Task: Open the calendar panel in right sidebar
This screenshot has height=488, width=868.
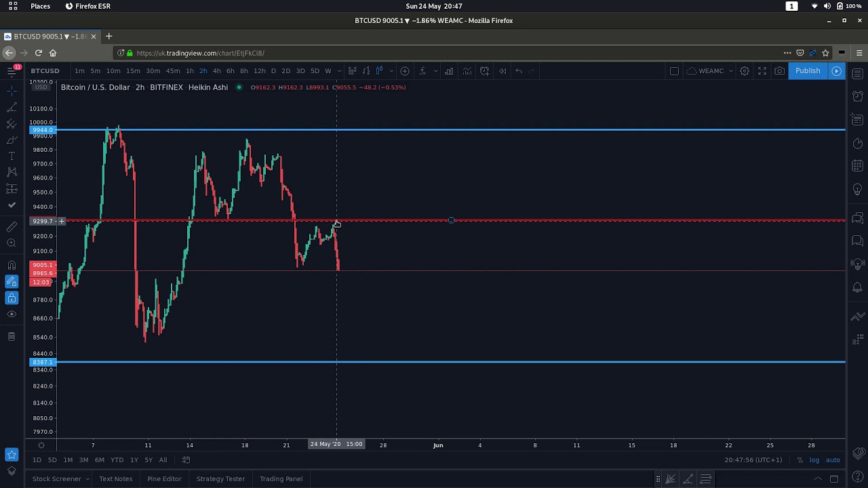Action: 858,165
